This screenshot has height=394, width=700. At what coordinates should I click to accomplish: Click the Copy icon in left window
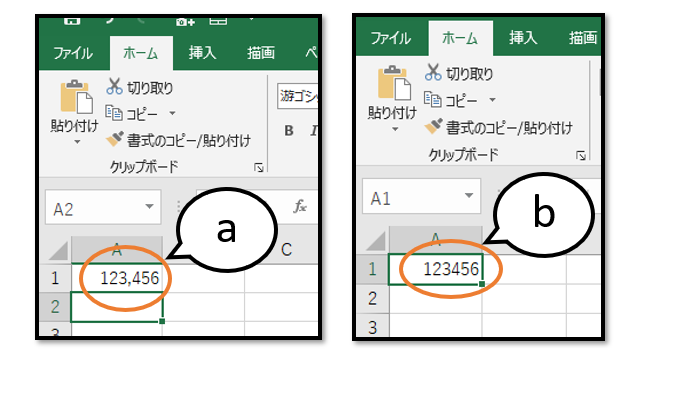pos(114,113)
